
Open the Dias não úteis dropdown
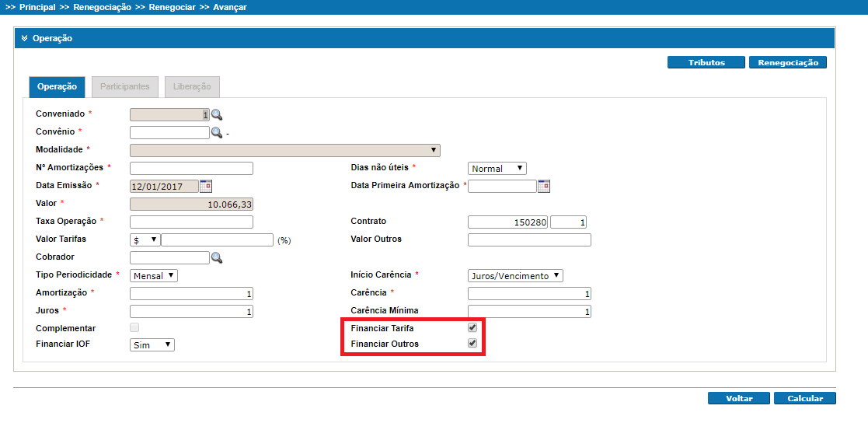click(x=497, y=169)
